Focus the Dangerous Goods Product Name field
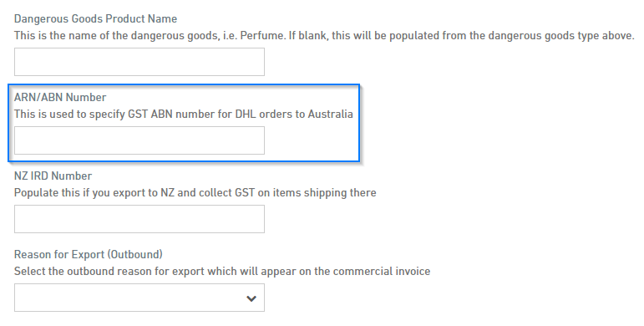The image size is (644, 326). 139,62
